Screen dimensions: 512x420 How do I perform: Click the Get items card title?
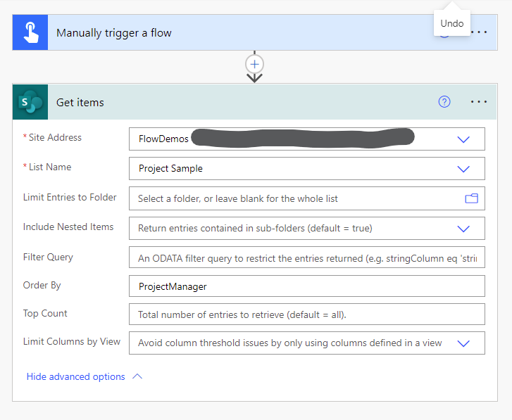pos(80,102)
